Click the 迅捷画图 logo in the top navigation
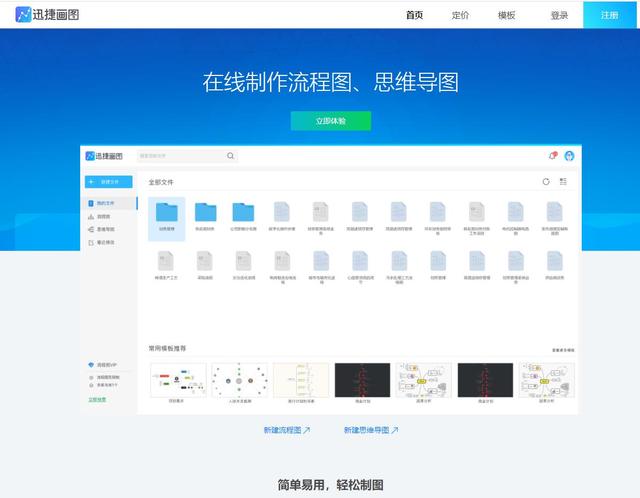This screenshot has width=640, height=498. coord(47,15)
